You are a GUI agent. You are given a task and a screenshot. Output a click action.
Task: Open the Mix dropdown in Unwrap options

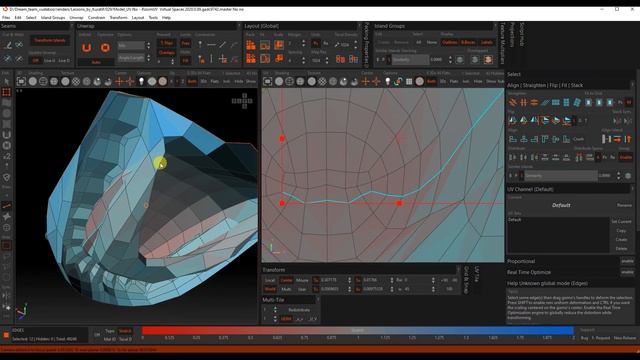[131, 45]
